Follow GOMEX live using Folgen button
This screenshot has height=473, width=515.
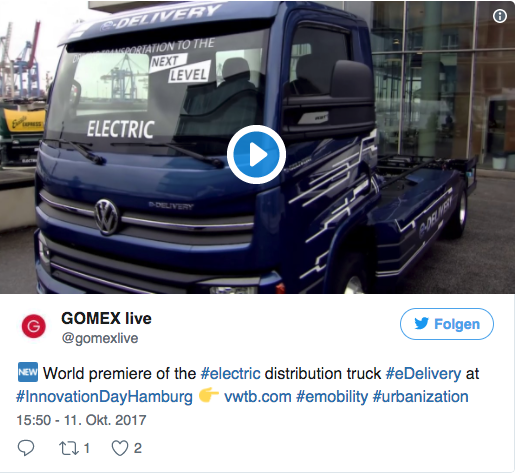(x=447, y=324)
